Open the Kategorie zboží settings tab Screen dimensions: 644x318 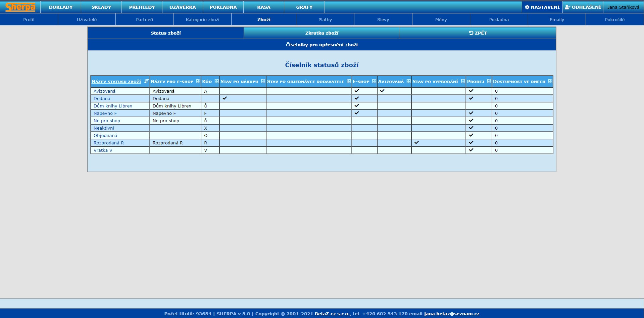(202, 19)
